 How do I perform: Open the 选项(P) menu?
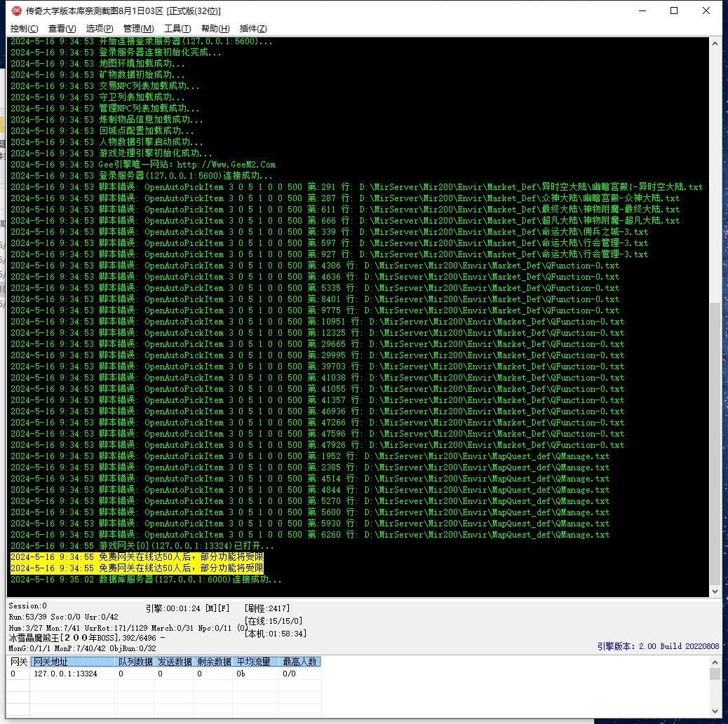pyautogui.click(x=100, y=29)
